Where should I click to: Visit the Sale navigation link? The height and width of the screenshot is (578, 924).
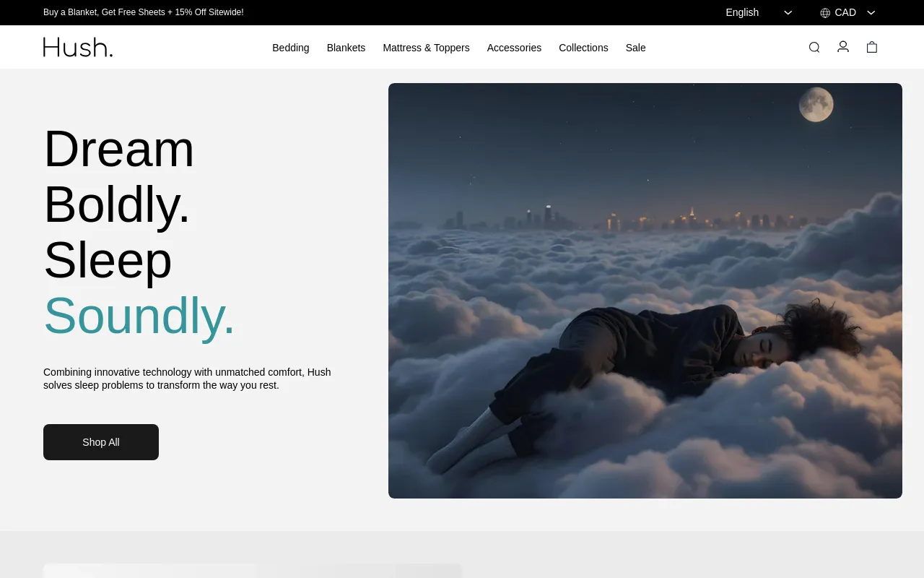pos(635,48)
